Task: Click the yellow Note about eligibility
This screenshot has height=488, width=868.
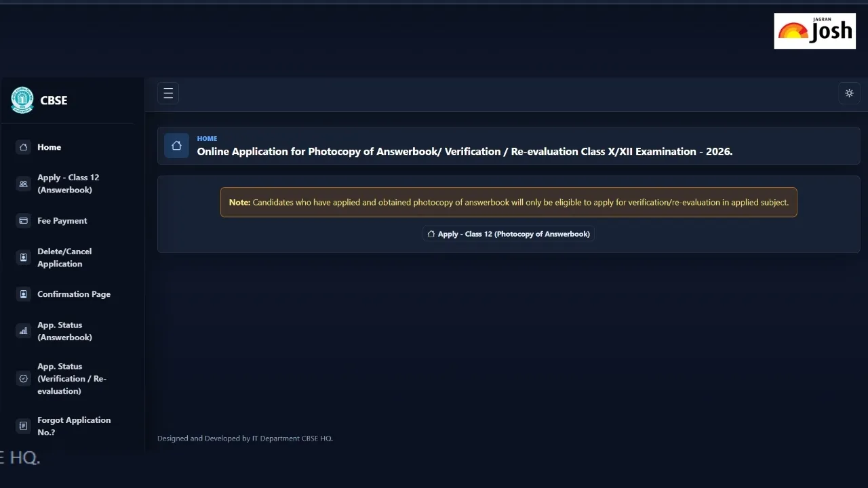Action: pyautogui.click(x=509, y=202)
